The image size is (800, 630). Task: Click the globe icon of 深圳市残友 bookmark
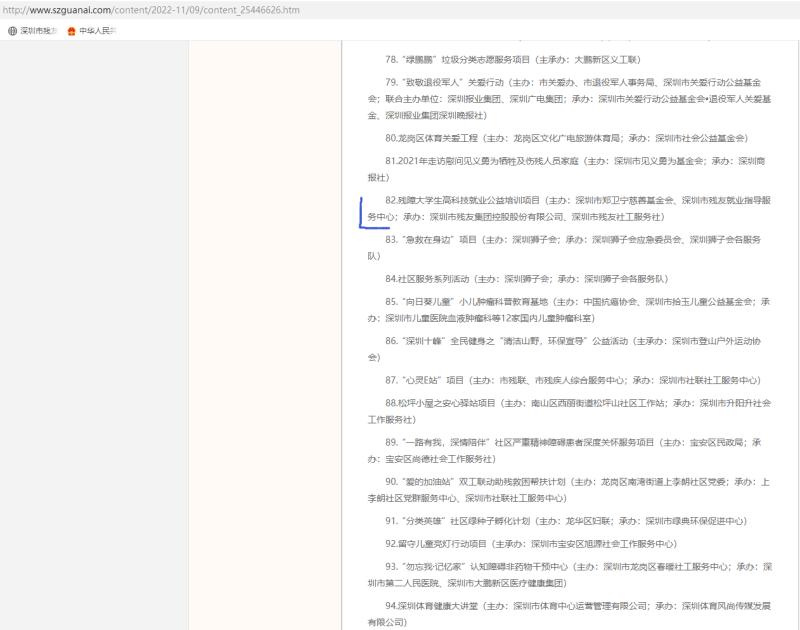coord(12,31)
